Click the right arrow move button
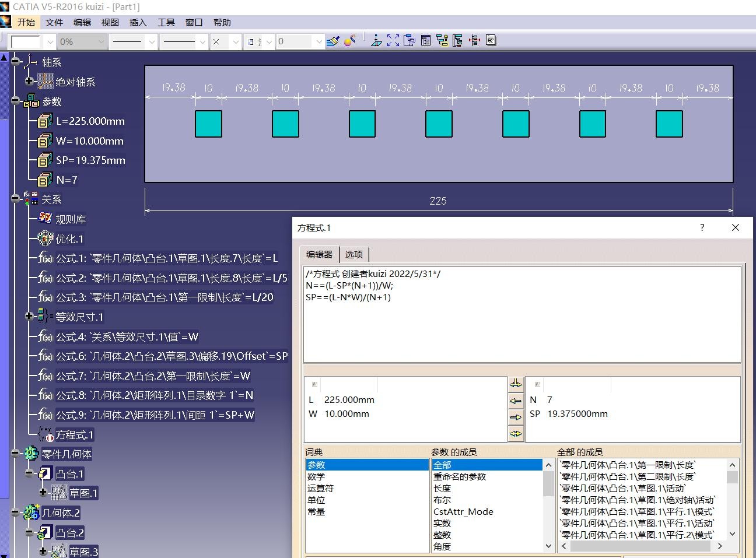This screenshot has width=756, height=558. coord(516,417)
